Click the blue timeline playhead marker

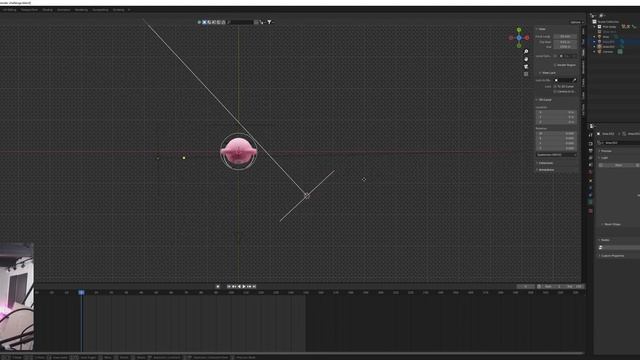[81, 292]
